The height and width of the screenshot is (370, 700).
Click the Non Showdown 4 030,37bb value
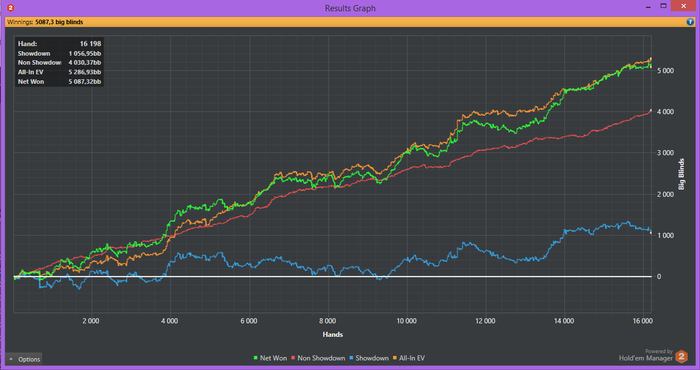[x=85, y=63]
